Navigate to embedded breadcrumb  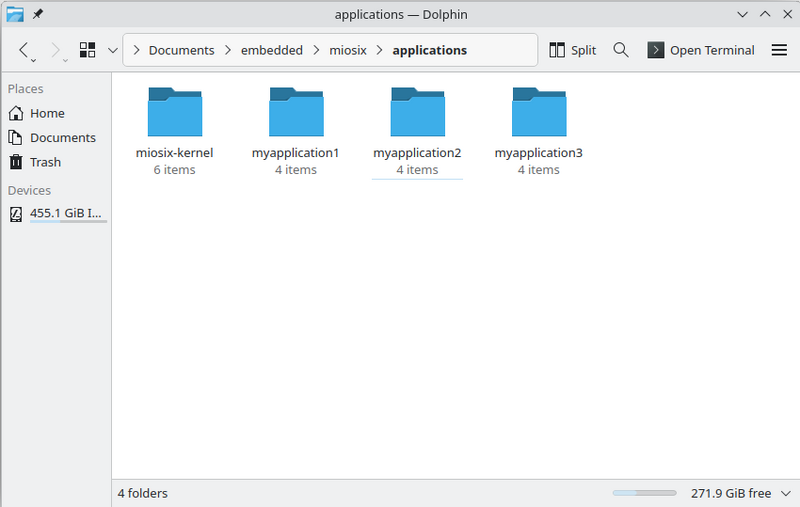[271, 50]
